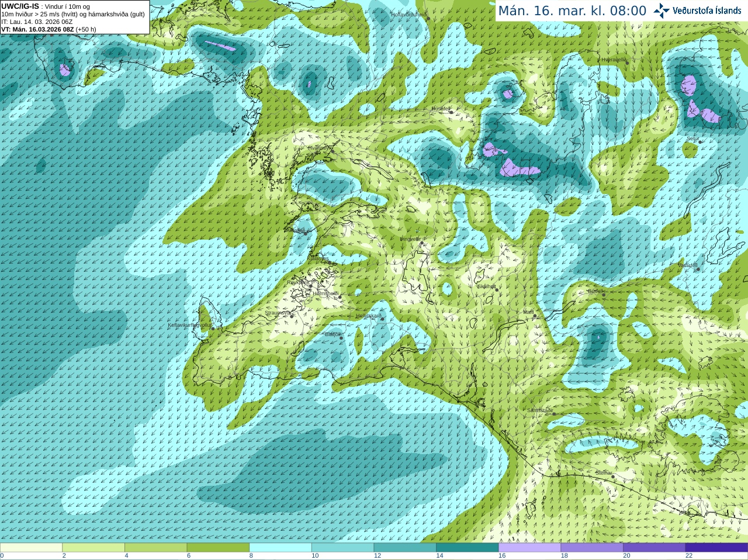Viewport: 748px width, 560px height.
Task: Click the 14–16 m/s dark teal legend swatch
Action: point(467,548)
